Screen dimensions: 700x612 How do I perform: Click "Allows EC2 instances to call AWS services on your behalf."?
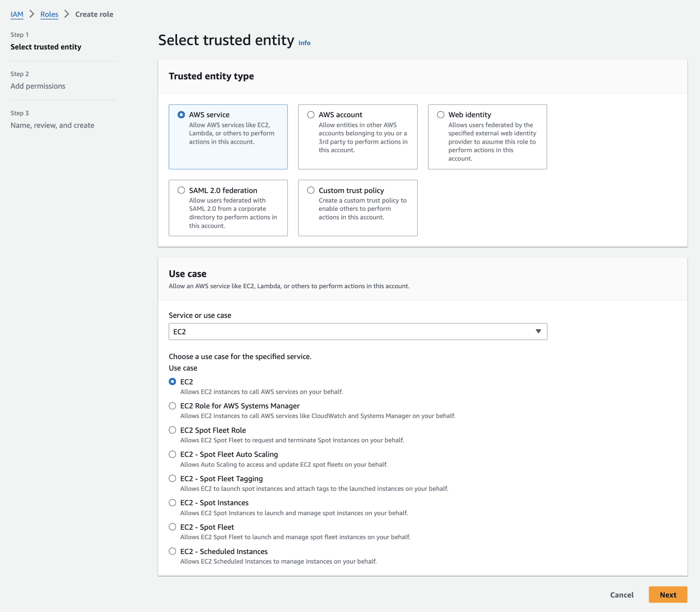pyautogui.click(x=262, y=392)
